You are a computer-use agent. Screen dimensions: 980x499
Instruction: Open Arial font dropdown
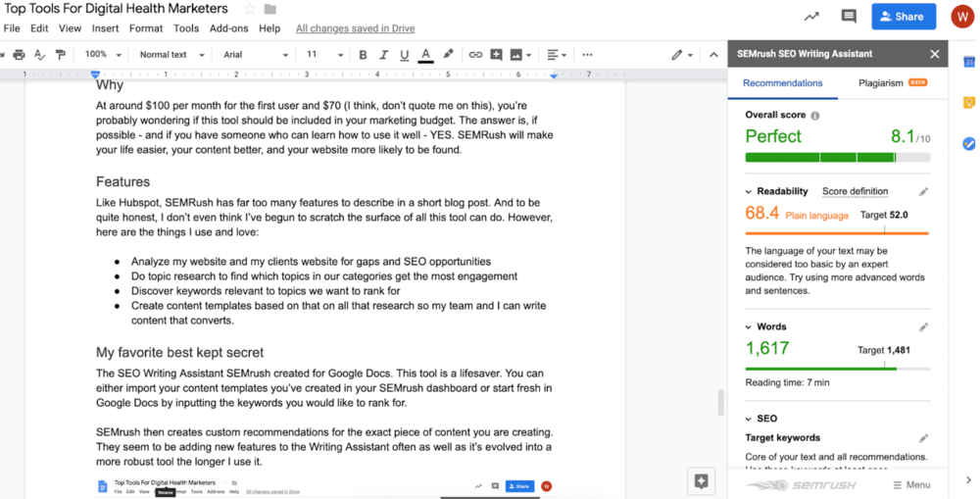[x=256, y=55]
